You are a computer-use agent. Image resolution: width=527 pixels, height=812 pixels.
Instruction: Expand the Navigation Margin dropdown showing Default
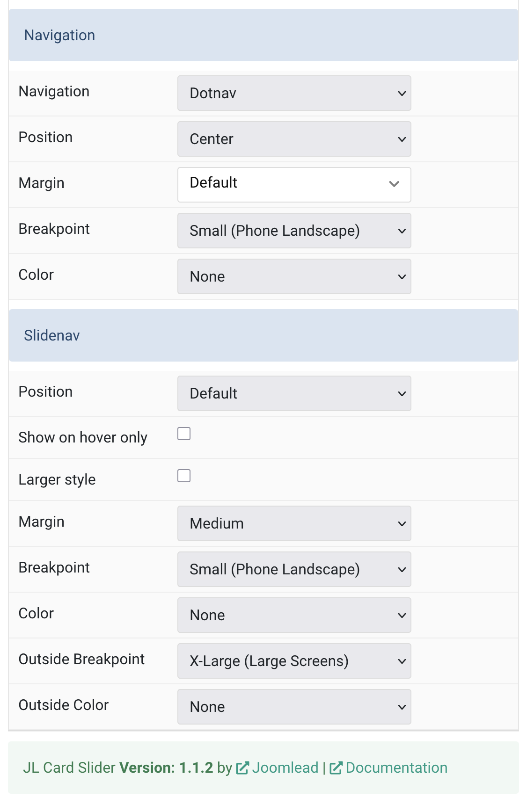[294, 185]
